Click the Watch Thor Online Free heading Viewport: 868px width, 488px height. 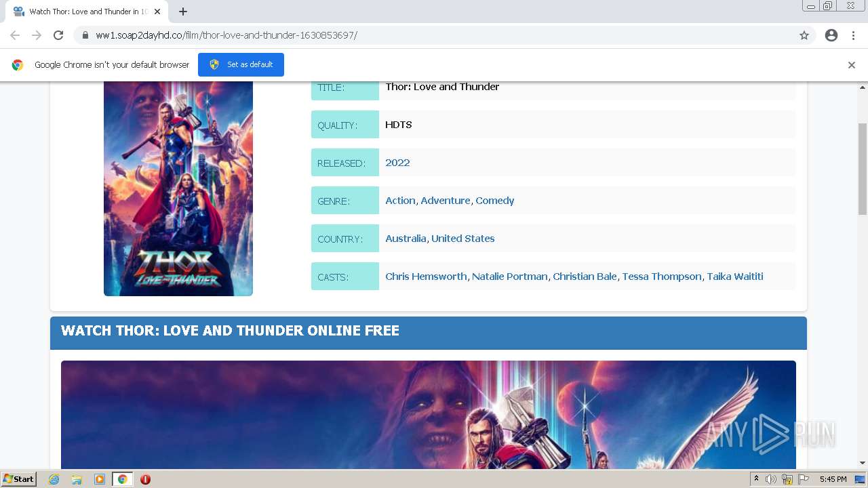tap(230, 331)
